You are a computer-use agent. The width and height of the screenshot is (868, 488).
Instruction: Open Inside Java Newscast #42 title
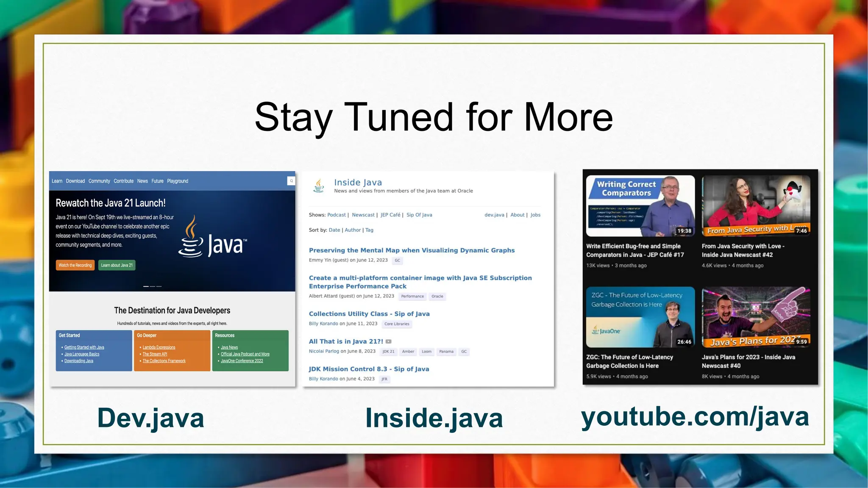(743, 250)
